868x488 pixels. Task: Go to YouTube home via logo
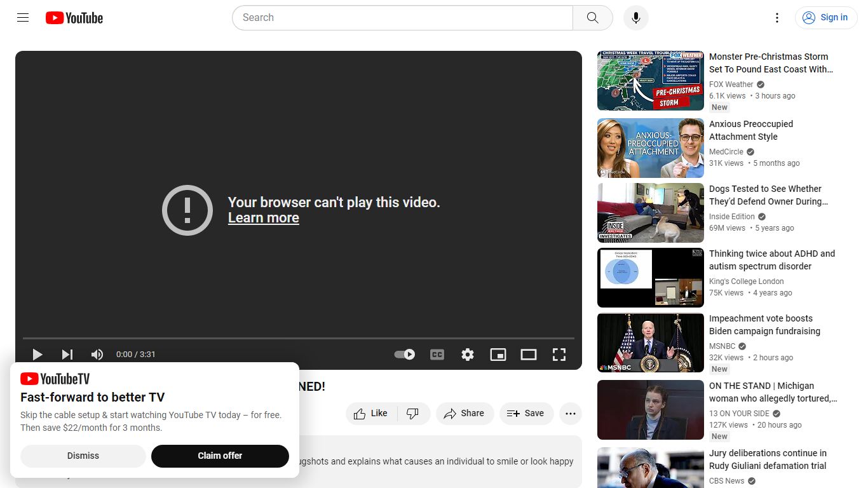click(74, 18)
